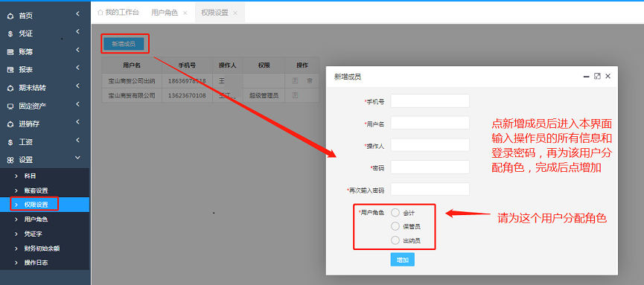Click edit icon for 宝山商贸公司出纳 row

coord(295,81)
